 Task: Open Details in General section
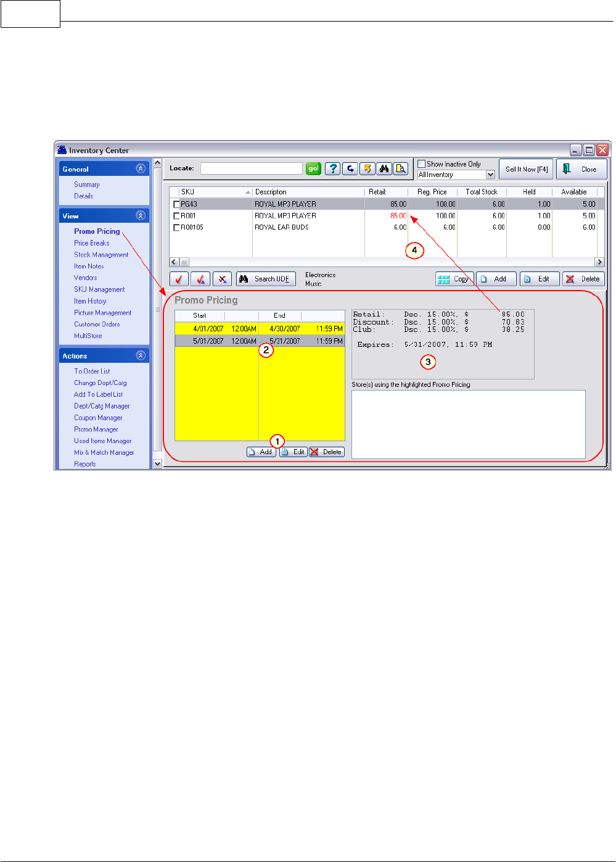pyautogui.click(x=84, y=196)
